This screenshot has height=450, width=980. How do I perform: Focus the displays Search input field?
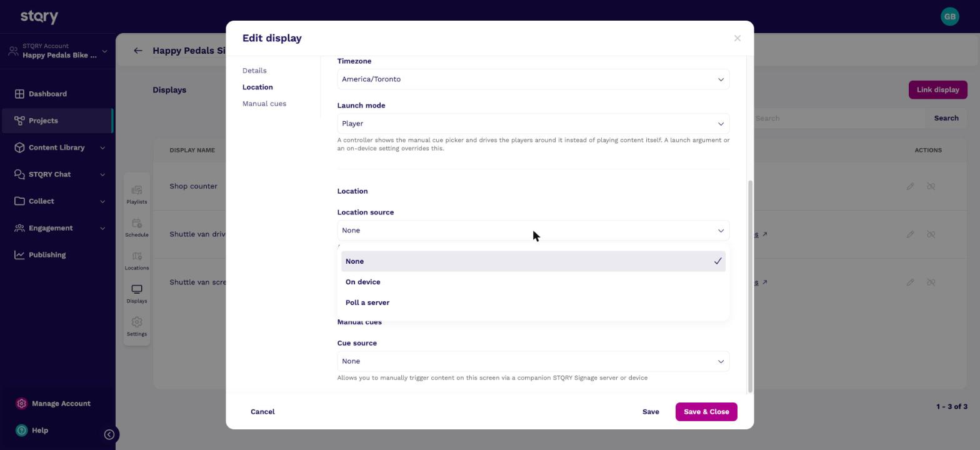[x=837, y=118]
